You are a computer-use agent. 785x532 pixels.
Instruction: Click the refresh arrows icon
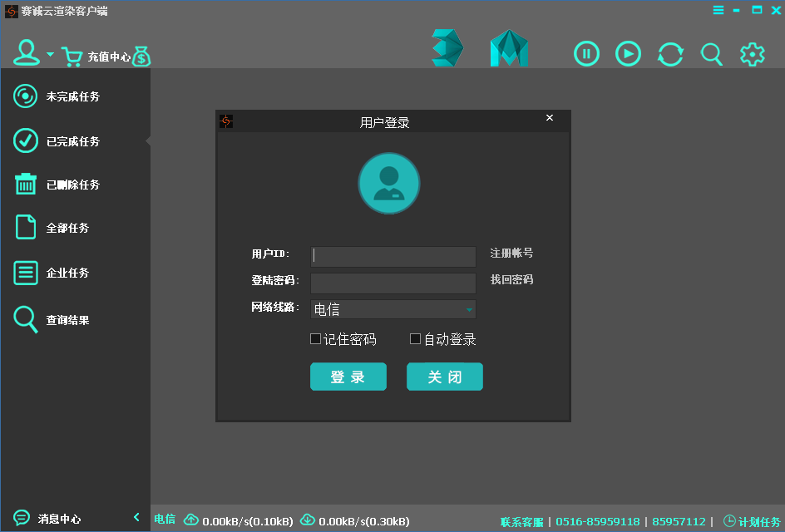[670, 54]
